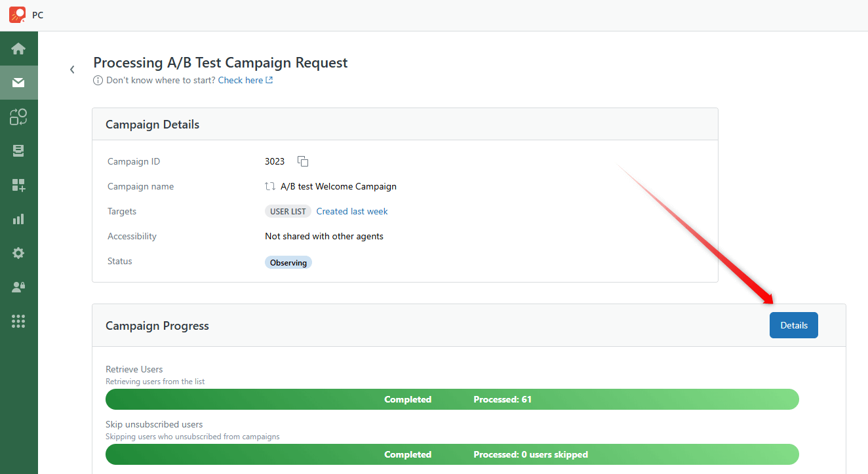Viewport: 868px width, 474px height.
Task: Go back using the left chevron arrow
Action: pos(72,69)
